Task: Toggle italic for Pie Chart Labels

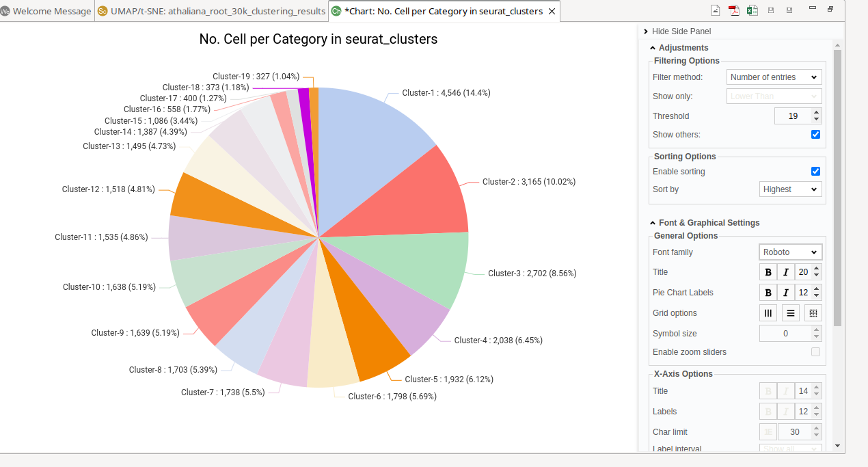Action: tap(786, 293)
